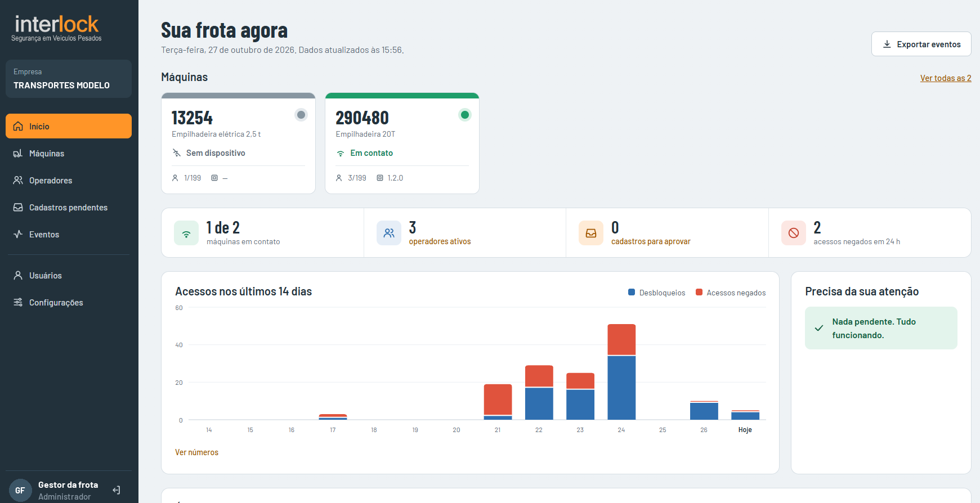Click the interlock logo
980x503 pixels.
56,28
